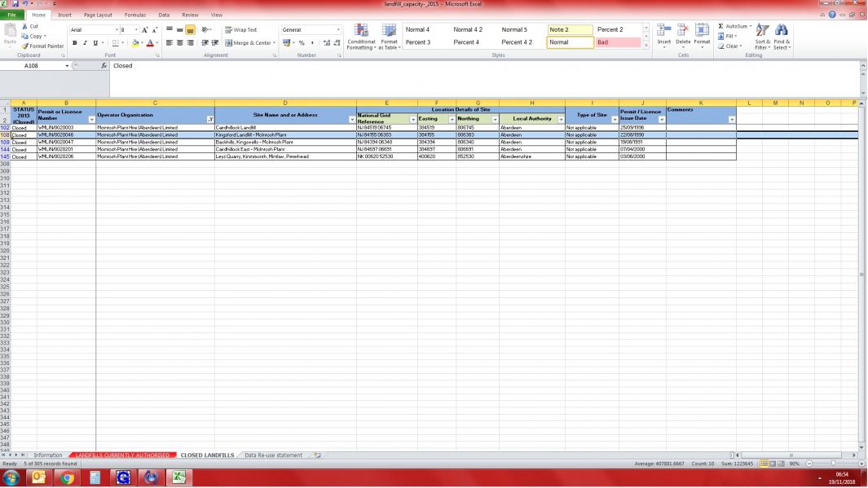Screen dimensions: 868x488
Task: Expand the Local Authority filter dropdown
Action: pyautogui.click(x=561, y=120)
